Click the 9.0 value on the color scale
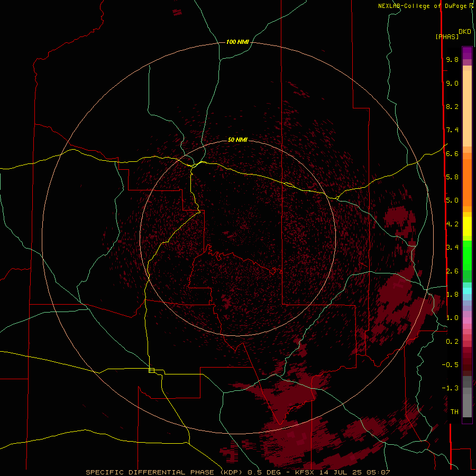The width and height of the screenshot is (476, 476). (x=452, y=83)
